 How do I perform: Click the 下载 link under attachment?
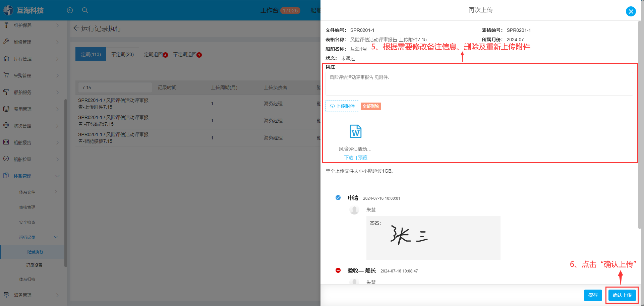349,158
